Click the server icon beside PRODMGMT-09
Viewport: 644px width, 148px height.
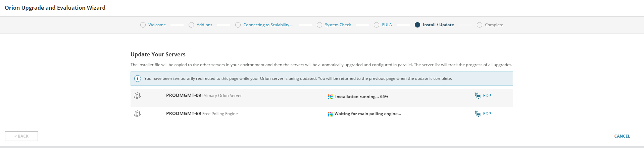click(x=137, y=96)
